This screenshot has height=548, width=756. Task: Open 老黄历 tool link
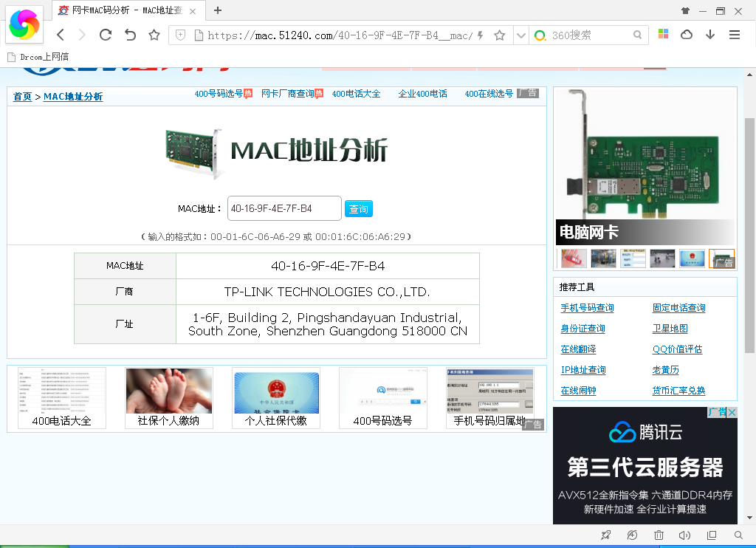tap(666, 370)
